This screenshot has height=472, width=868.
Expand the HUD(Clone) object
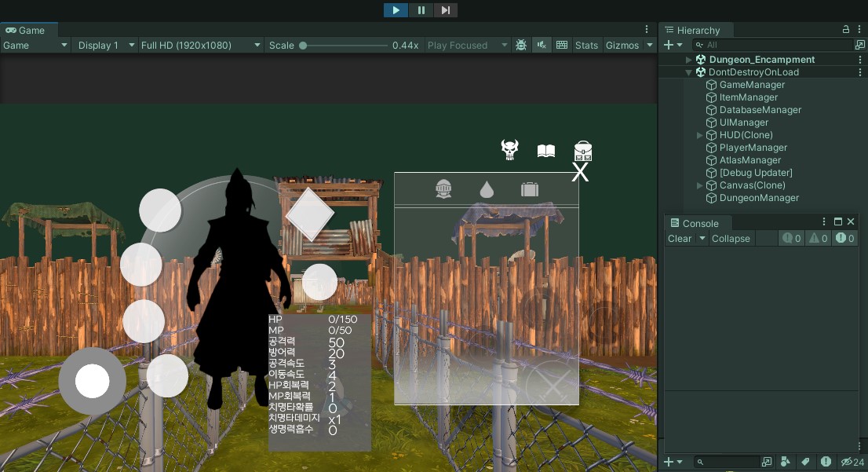700,135
